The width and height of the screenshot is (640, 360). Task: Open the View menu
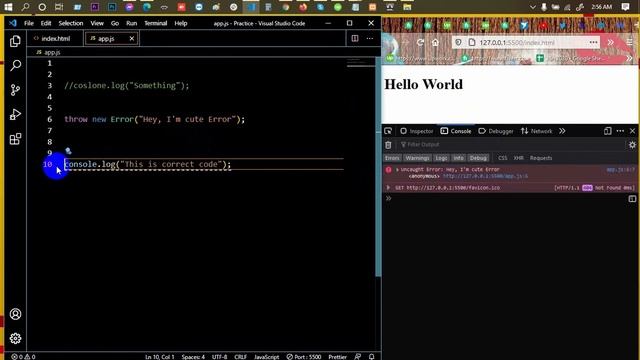[x=97, y=23]
